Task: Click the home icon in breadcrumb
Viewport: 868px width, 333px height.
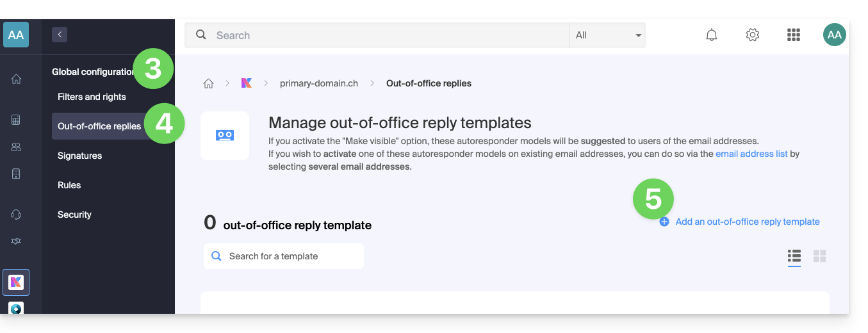Action: click(208, 83)
